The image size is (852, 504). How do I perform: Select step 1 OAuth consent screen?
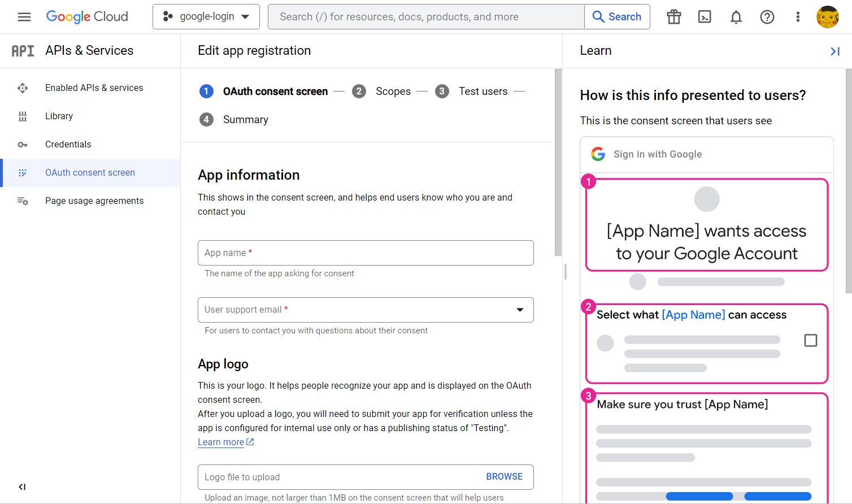tap(263, 92)
